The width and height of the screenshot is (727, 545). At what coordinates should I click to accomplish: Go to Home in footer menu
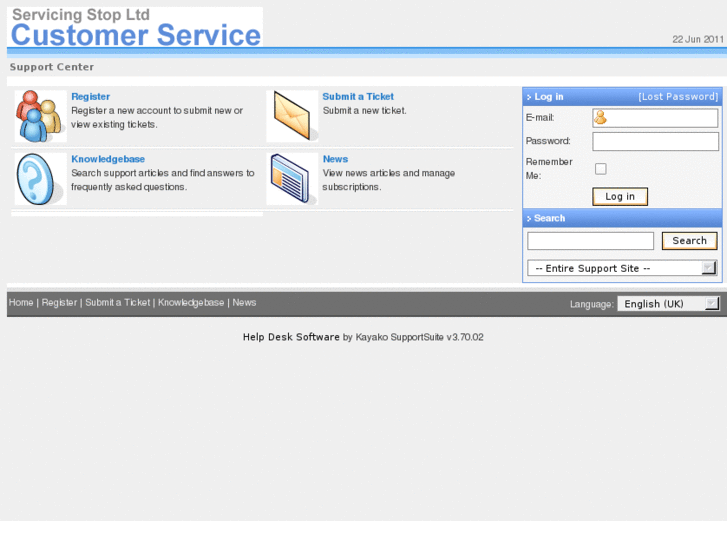[x=21, y=302]
